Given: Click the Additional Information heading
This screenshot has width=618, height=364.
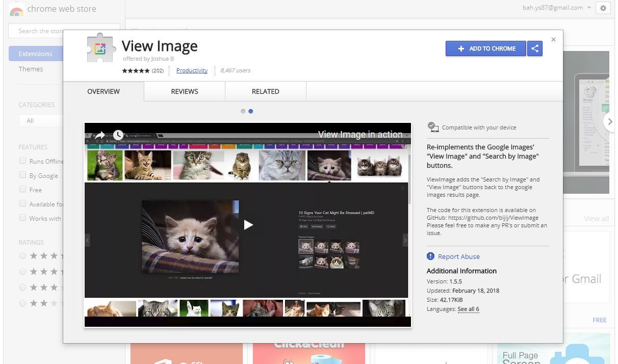Looking at the screenshot, I should pyautogui.click(x=461, y=271).
